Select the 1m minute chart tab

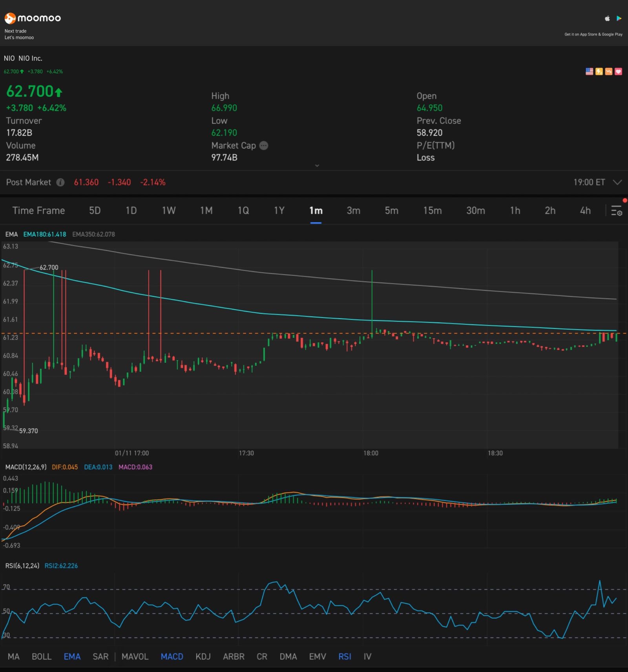click(316, 211)
